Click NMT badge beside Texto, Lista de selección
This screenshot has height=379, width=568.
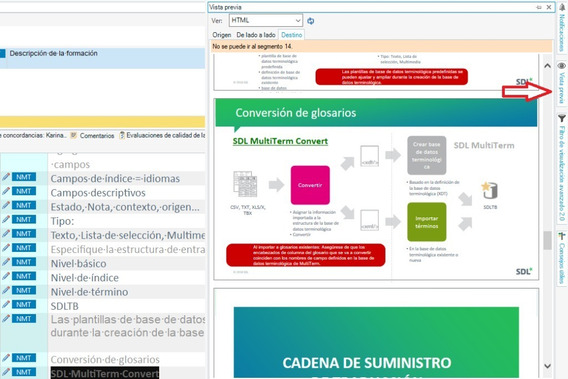pyautogui.click(x=24, y=234)
